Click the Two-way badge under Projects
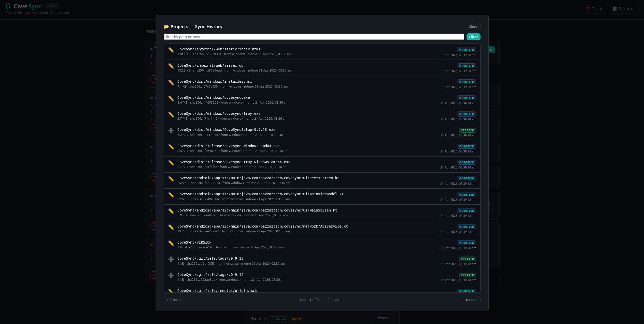Viewport: 644px width, 324px height. point(278,319)
